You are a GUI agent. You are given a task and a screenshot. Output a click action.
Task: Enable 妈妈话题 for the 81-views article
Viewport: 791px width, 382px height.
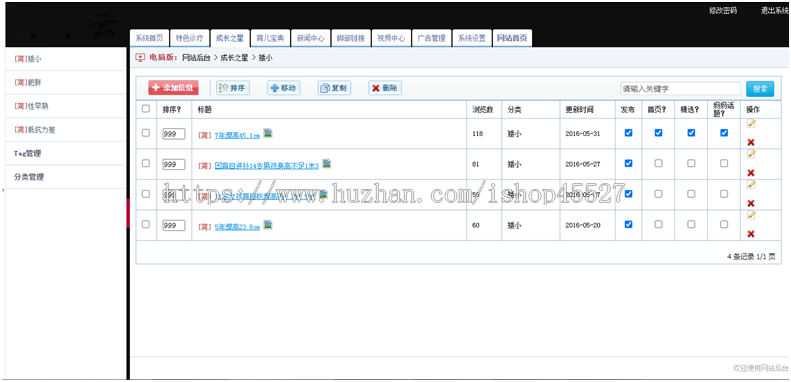click(724, 163)
